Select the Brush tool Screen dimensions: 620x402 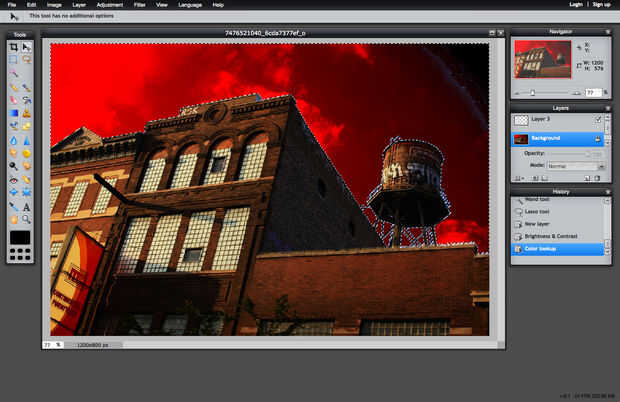[x=26, y=87]
